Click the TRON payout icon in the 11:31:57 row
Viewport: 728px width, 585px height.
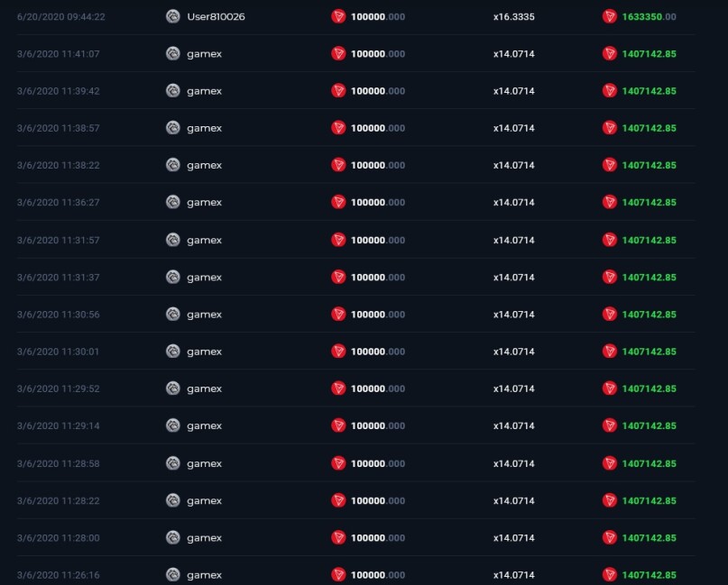[x=609, y=241]
